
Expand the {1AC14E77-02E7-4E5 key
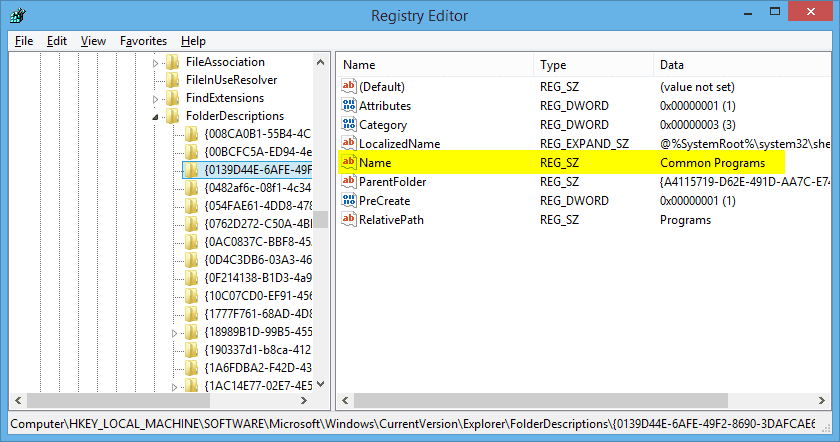pos(174,387)
